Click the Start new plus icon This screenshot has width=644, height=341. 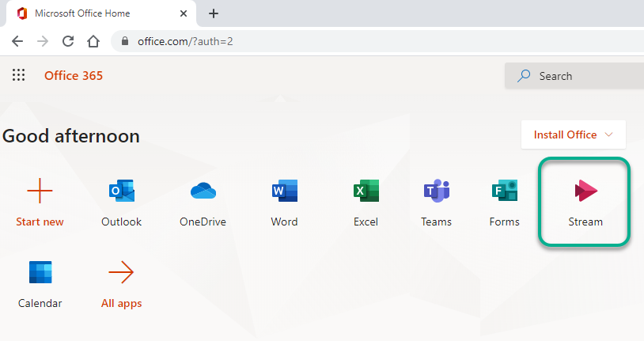pos(40,191)
